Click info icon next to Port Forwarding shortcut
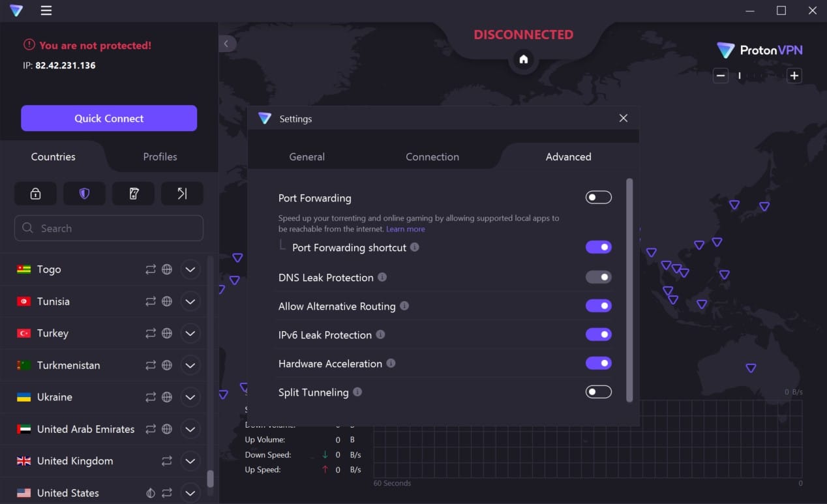This screenshot has height=504, width=827. pos(415,247)
